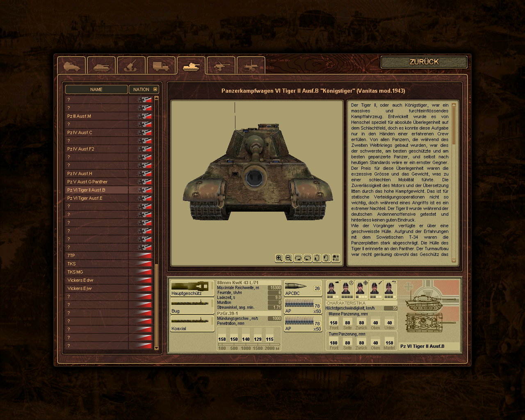Click the first vertical tilt rotation icon
Image resolution: width=525 pixels, height=420 pixels.
[317, 258]
